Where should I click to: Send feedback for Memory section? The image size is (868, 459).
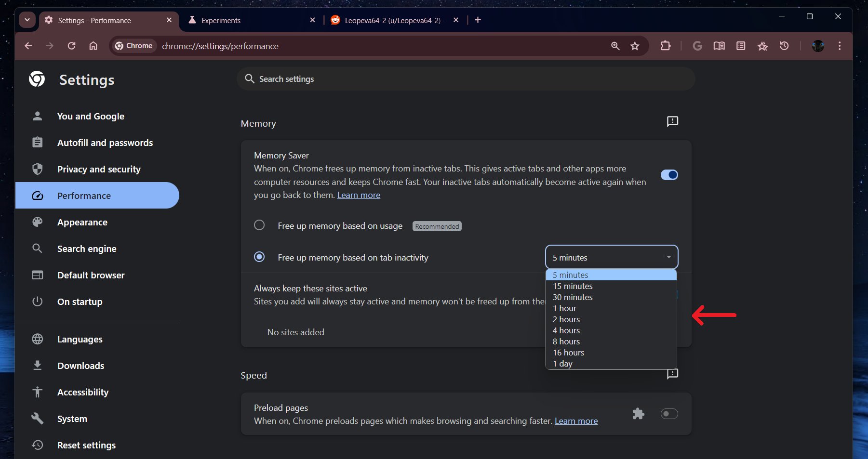pyautogui.click(x=672, y=121)
